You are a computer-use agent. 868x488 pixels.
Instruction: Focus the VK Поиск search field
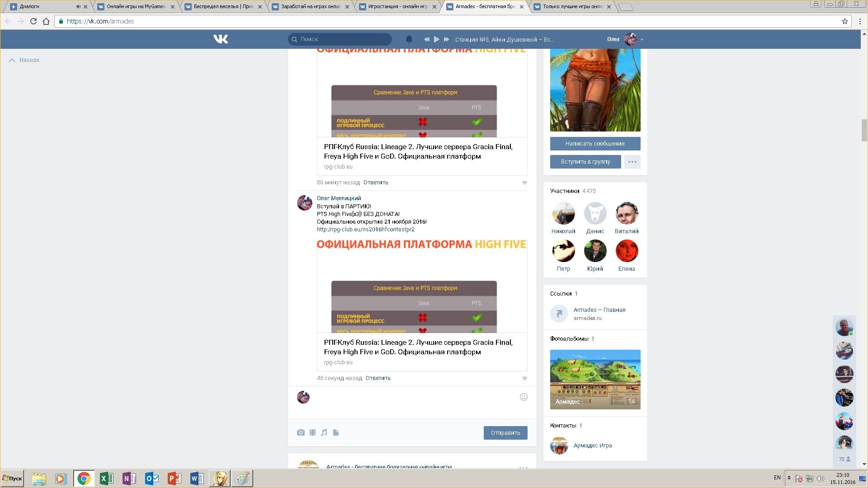[x=340, y=39]
